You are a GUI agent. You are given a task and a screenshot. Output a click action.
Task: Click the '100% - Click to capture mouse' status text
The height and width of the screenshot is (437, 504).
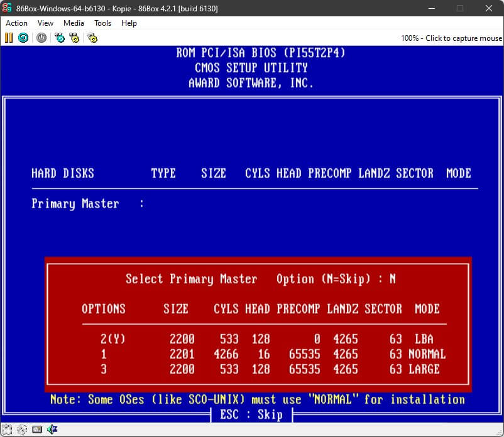coord(451,38)
